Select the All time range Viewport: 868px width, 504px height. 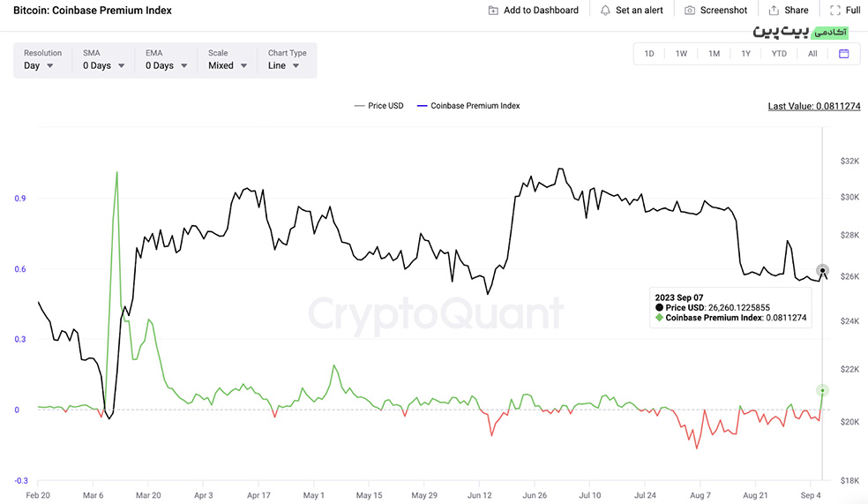coord(812,54)
